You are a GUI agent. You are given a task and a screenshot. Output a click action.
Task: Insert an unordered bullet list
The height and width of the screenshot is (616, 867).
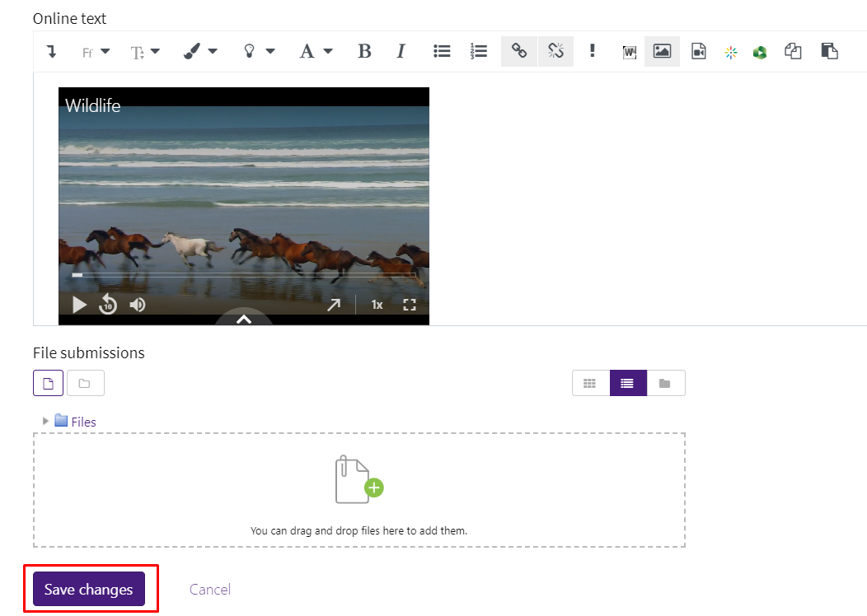click(442, 51)
